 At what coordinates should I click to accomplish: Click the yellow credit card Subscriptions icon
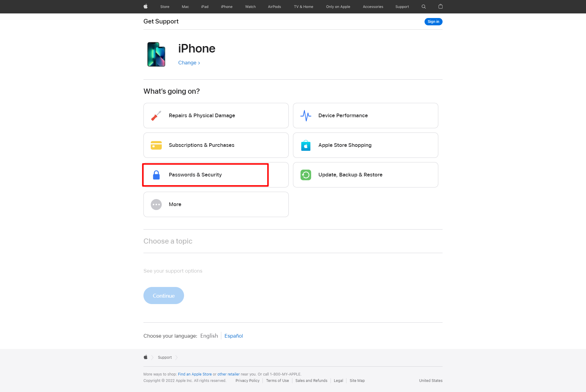156,145
